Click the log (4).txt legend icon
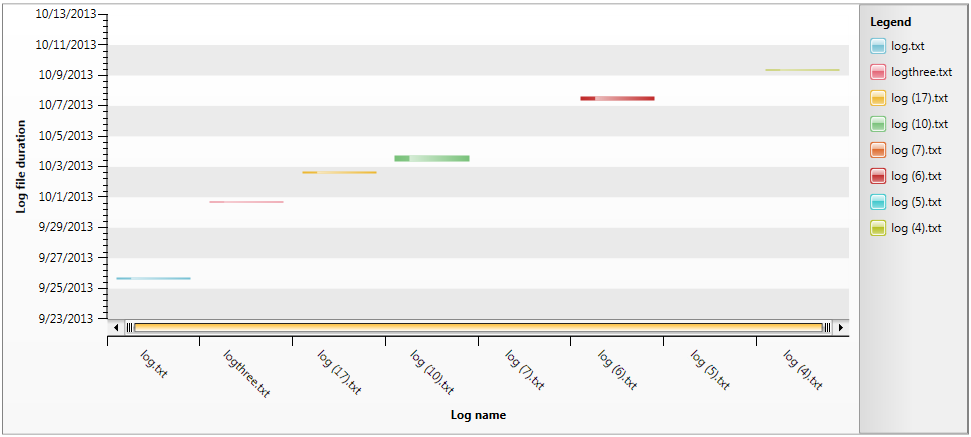 (x=877, y=228)
